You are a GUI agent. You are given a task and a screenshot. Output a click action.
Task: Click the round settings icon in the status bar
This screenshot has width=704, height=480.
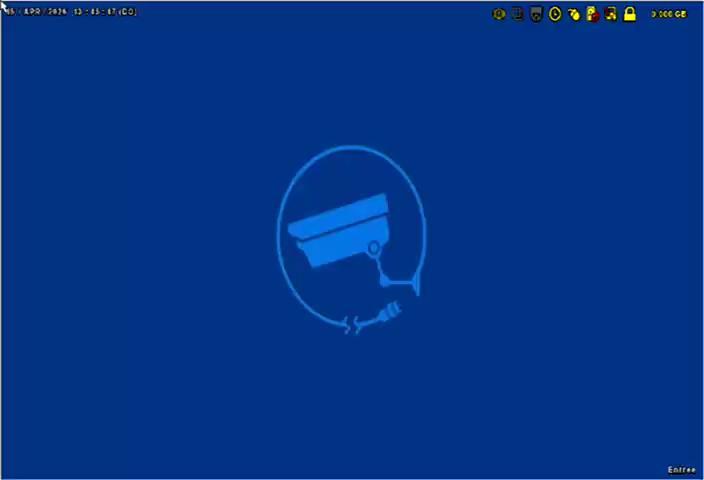tap(499, 14)
